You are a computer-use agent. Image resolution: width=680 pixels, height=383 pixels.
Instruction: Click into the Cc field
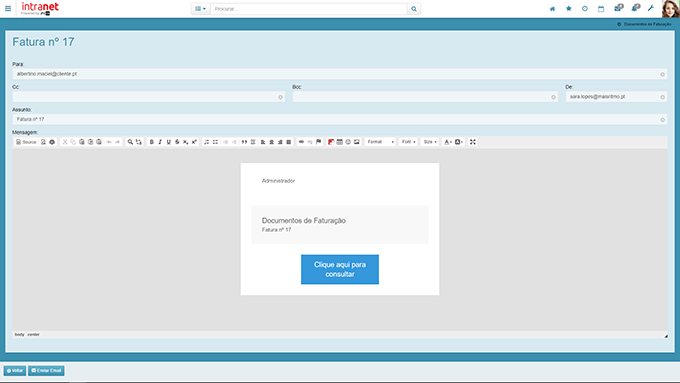[x=149, y=97]
